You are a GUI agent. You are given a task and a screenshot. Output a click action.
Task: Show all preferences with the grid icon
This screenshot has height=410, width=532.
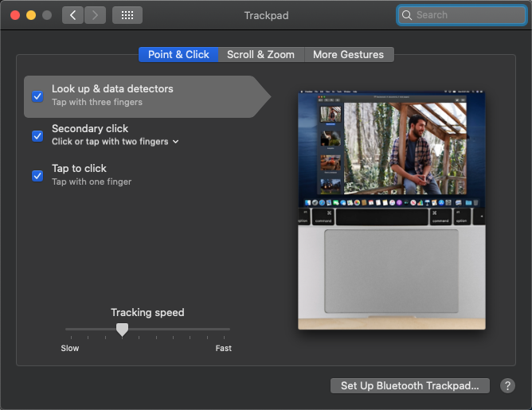click(127, 15)
